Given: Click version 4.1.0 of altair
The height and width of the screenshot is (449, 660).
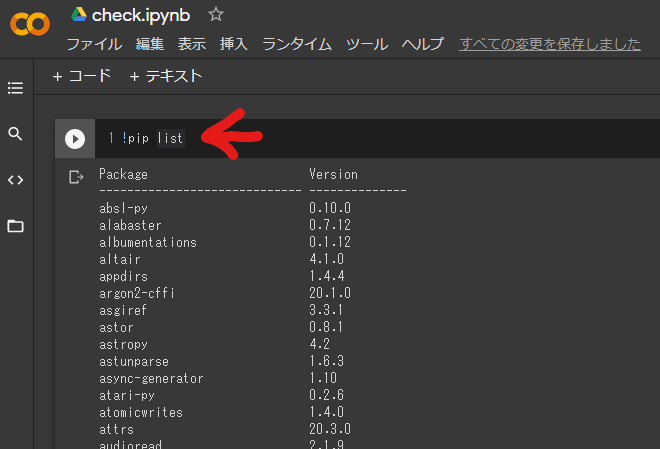Looking at the screenshot, I should 327,259.
